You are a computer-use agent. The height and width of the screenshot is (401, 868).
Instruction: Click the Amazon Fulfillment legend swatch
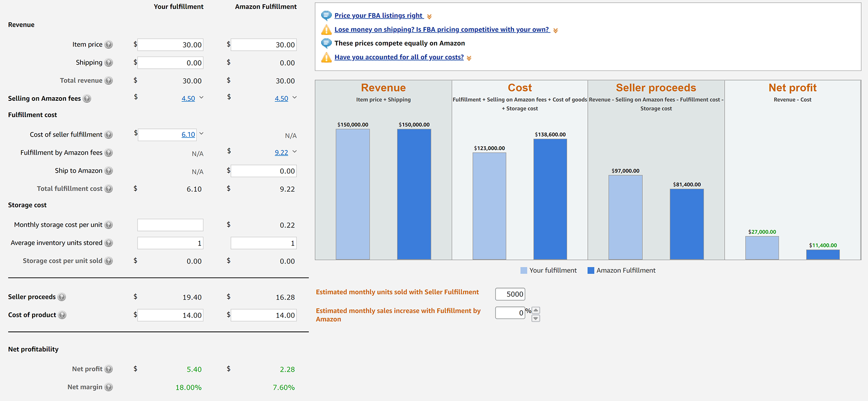[591, 270]
